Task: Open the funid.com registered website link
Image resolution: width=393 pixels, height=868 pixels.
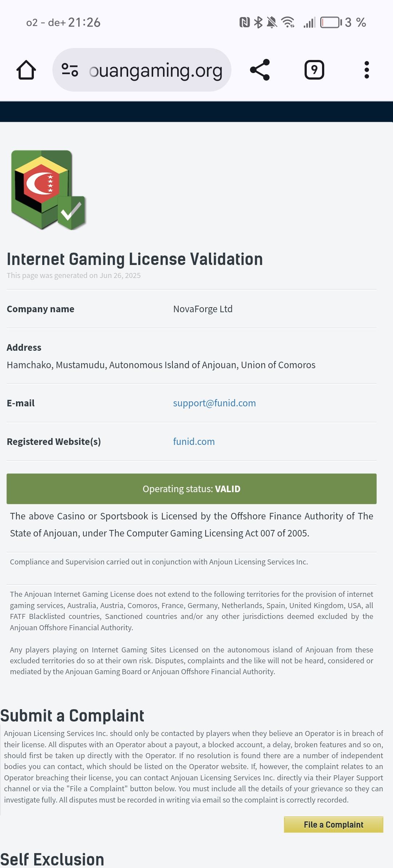Action: tap(194, 442)
